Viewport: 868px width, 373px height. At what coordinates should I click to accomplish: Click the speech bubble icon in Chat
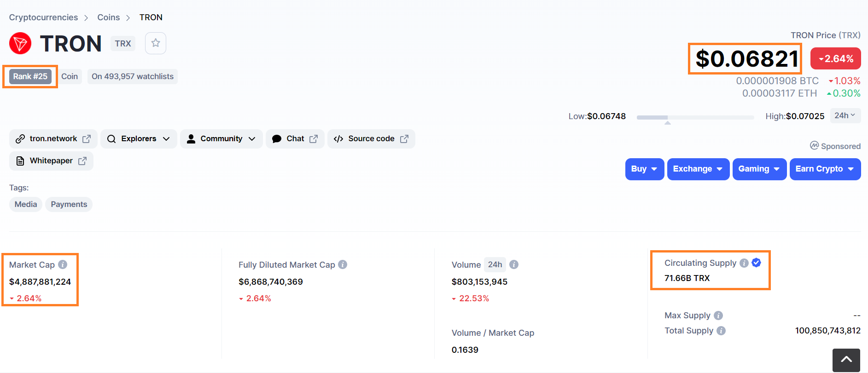[277, 139]
